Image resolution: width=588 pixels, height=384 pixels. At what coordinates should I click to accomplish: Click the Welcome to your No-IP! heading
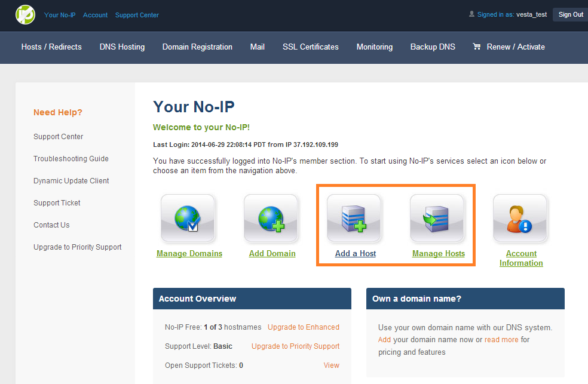point(201,127)
